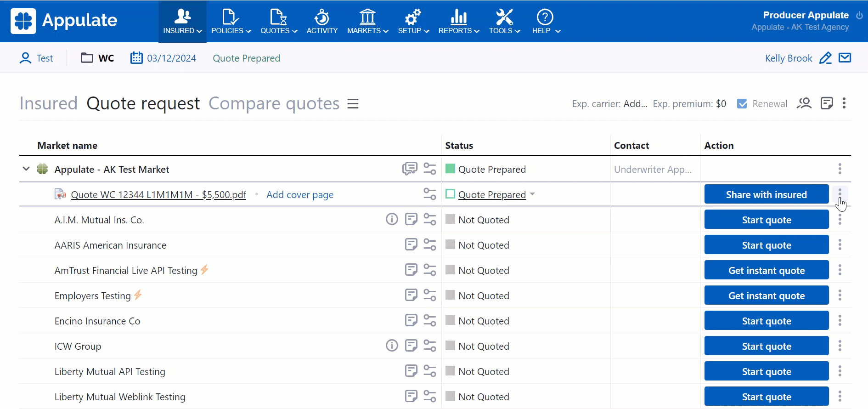
Task: Click Get instant quote for Employers Testing
Action: click(766, 295)
